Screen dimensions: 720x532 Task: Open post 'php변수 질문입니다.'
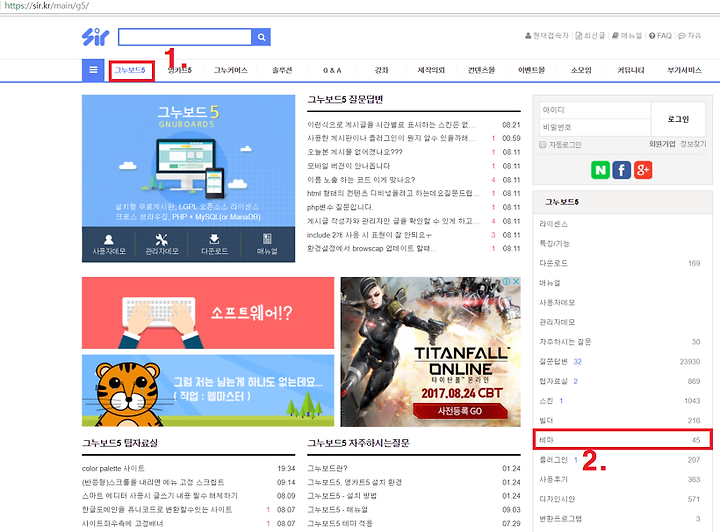[x=340, y=207]
